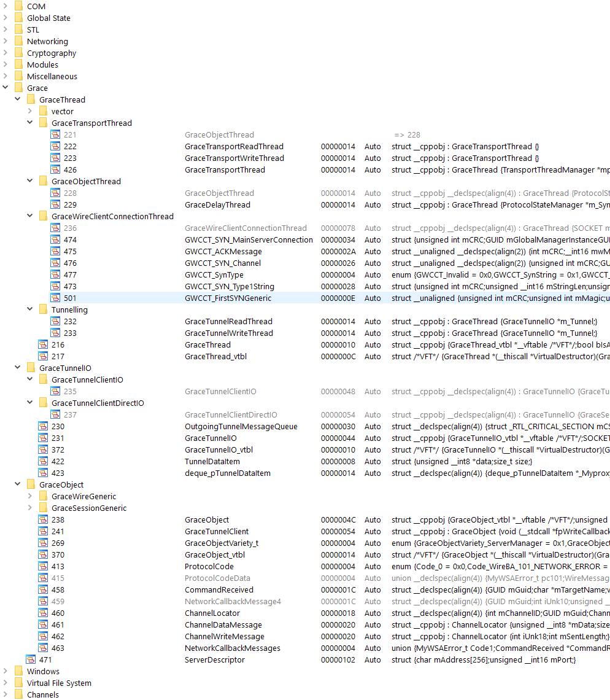Collapse the Grace folder
The width and height of the screenshot is (610, 700).
(6, 87)
